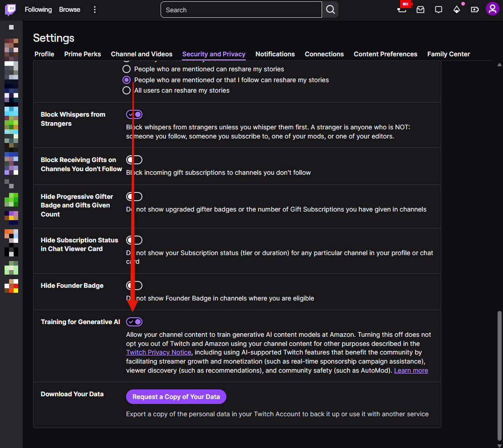Enable Block Receiving Gifts toggle

(x=134, y=159)
